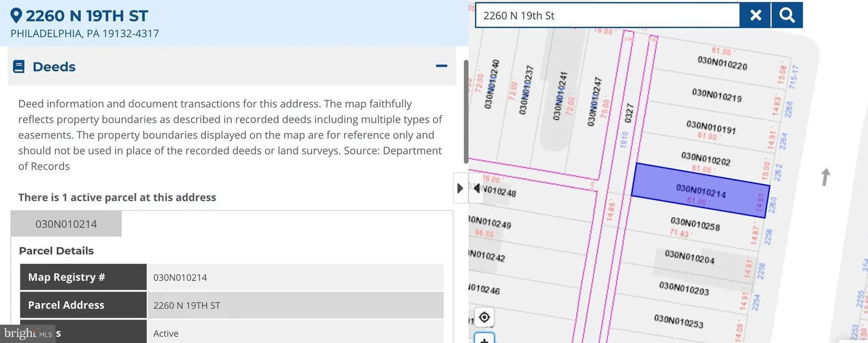Clear the address search with the X

point(755,15)
